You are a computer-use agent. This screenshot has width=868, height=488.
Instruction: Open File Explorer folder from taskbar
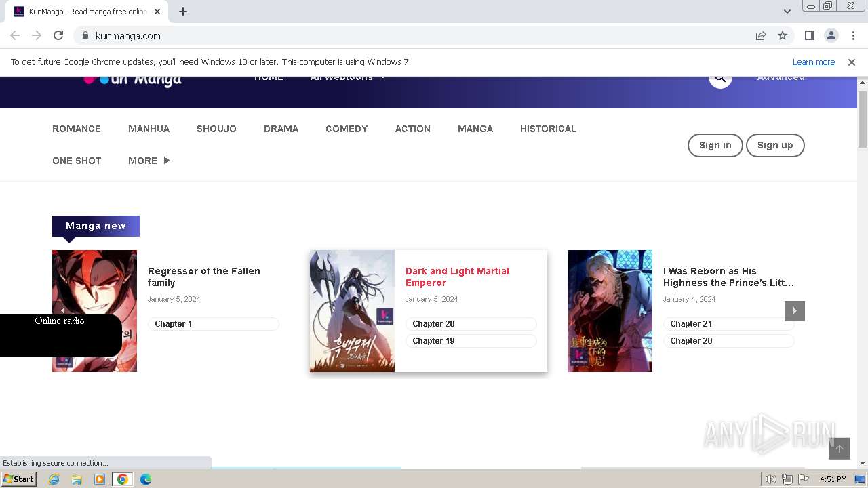(77, 479)
